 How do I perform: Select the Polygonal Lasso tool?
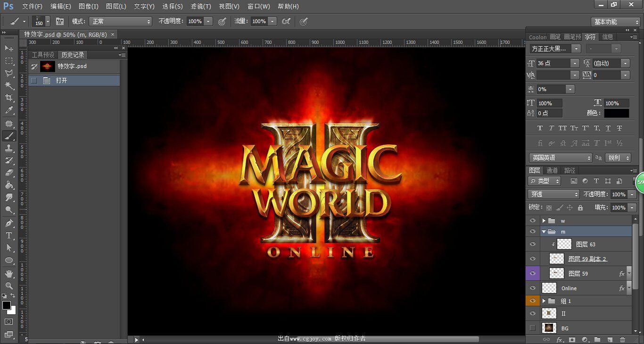[9, 73]
